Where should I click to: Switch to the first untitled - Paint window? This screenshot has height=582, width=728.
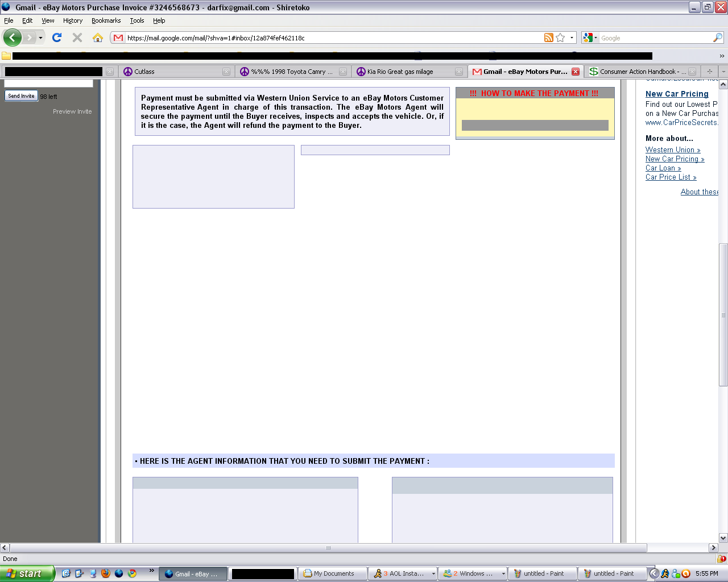pos(543,573)
